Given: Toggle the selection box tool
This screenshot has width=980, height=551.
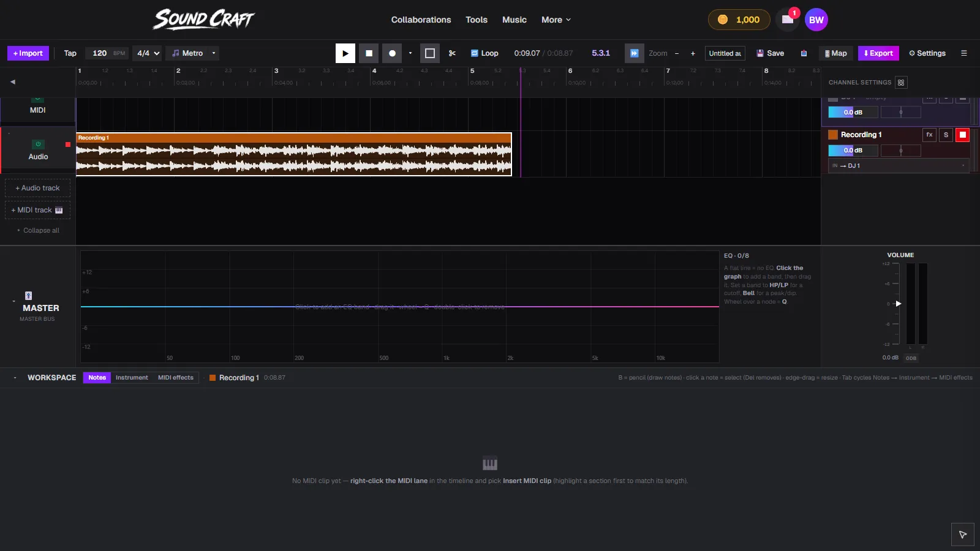Looking at the screenshot, I should pyautogui.click(x=430, y=53).
